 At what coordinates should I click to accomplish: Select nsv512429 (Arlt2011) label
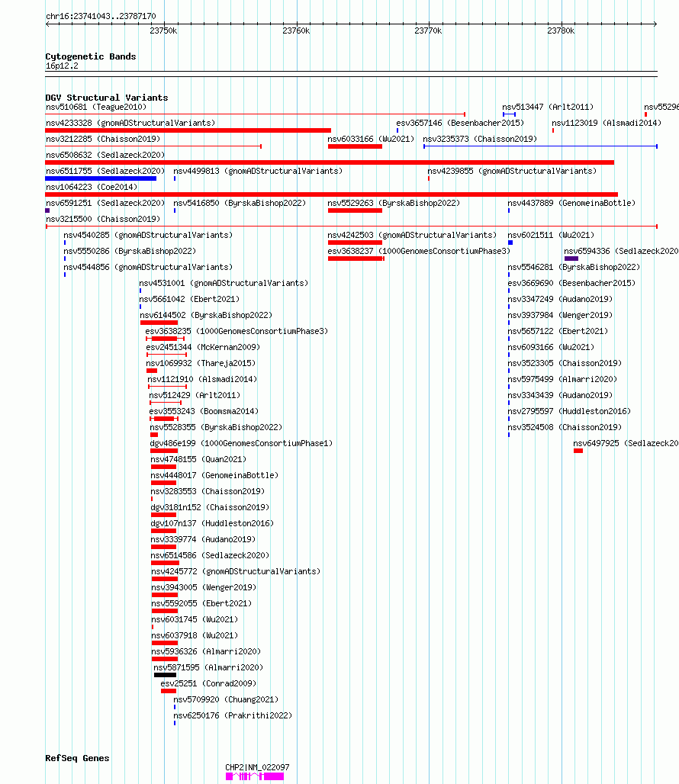coord(195,395)
